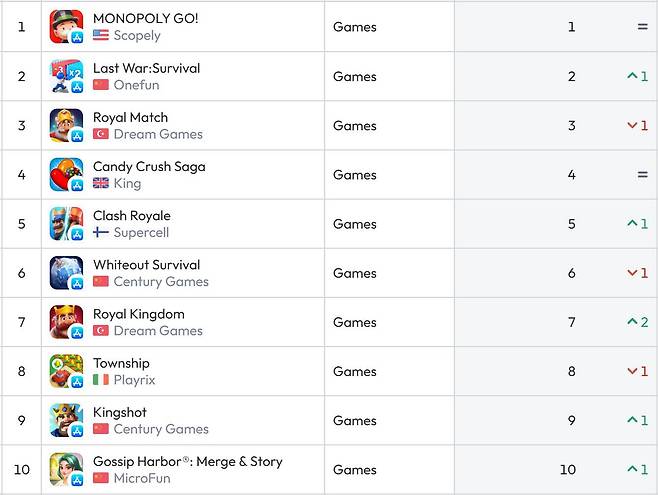Image resolution: width=658 pixels, height=495 pixels.
Task: Click the Candy Crush Saga app icon
Action: click(x=66, y=174)
